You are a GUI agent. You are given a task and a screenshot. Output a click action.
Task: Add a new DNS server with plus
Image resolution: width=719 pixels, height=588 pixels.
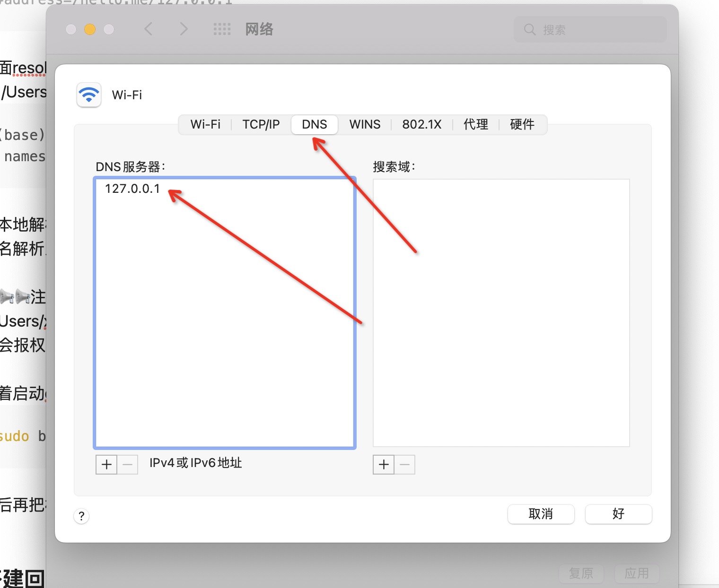tap(106, 465)
